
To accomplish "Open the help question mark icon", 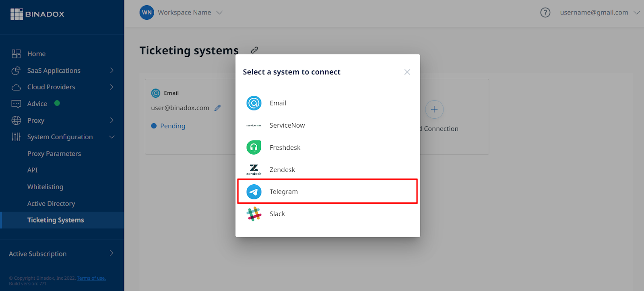I will (x=545, y=12).
